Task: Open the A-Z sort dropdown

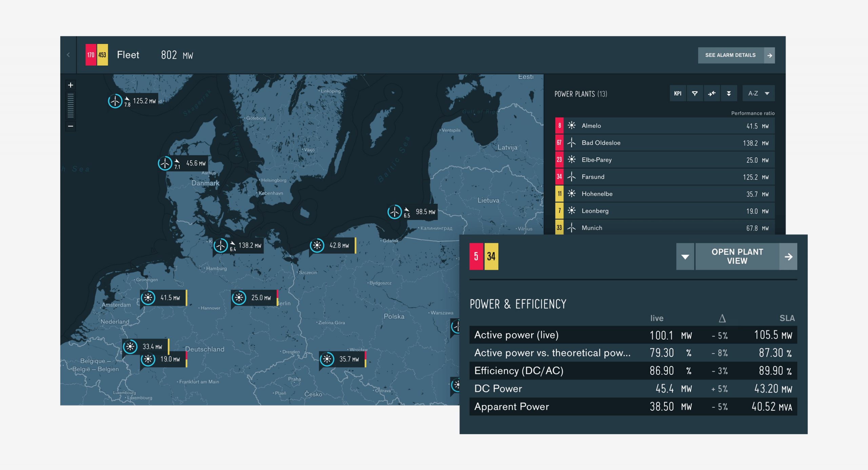Action: pyautogui.click(x=758, y=94)
